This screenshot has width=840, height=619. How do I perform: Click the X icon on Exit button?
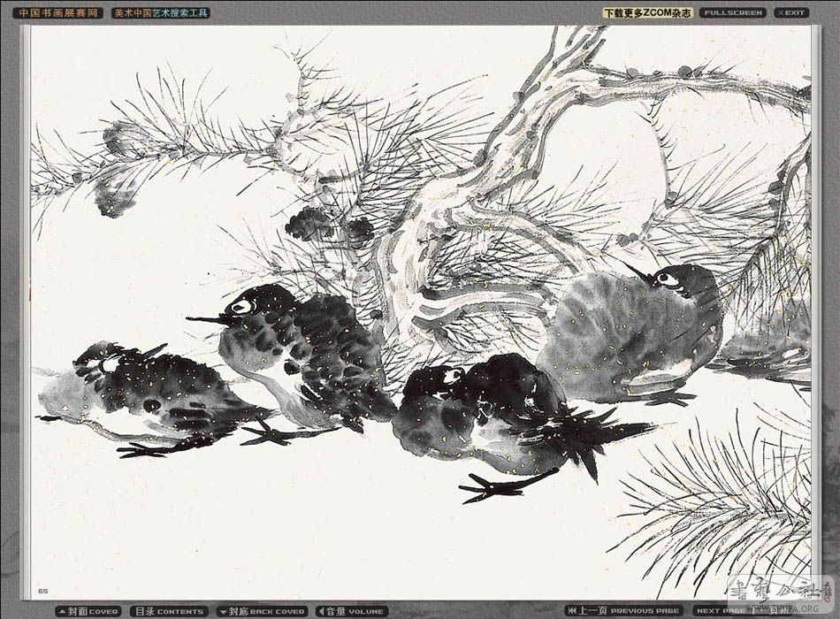(780, 13)
